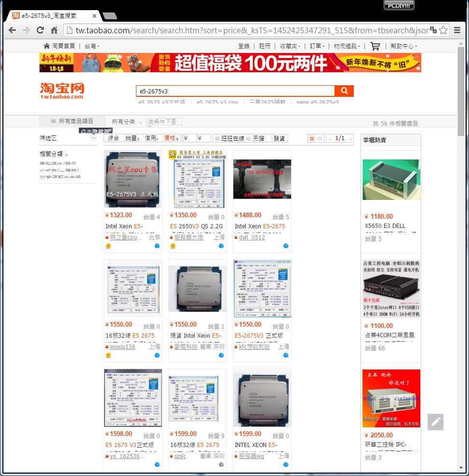
Task: Toggle the 天貓 checkbox filter
Action: click(248, 139)
